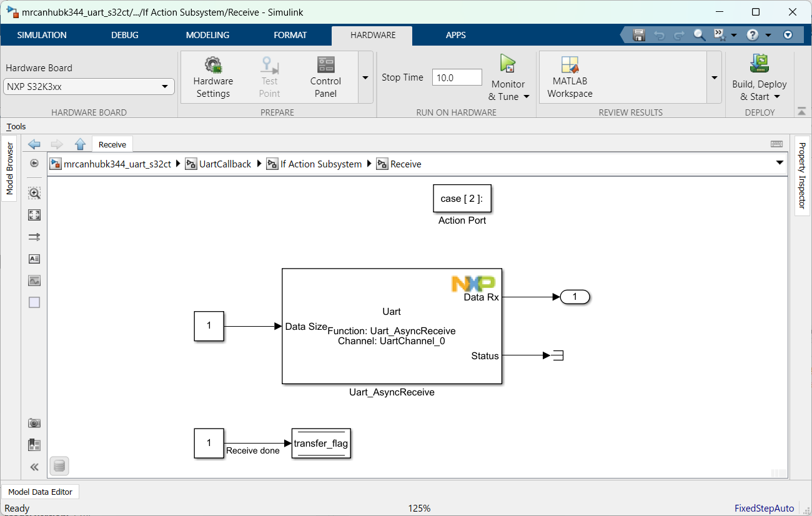Open the Hardware Board dropdown
This screenshot has width=812, height=516.
coord(165,87)
